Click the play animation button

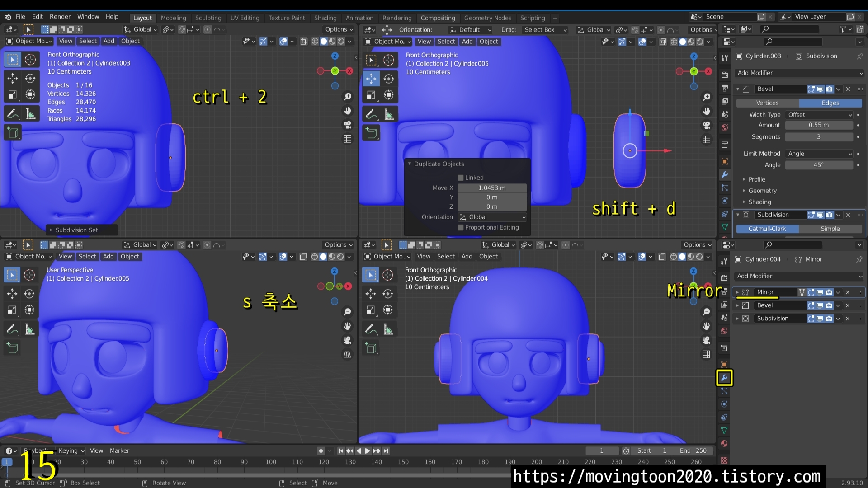(x=367, y=450)
